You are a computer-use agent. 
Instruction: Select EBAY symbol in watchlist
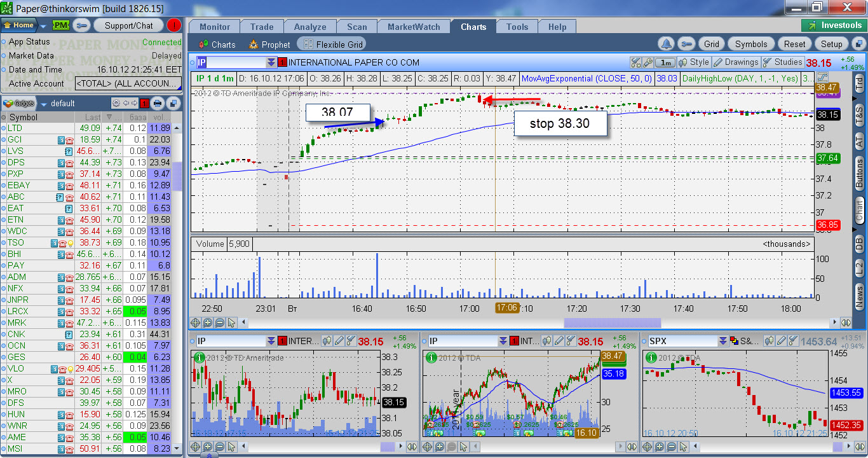tap(18, 185)
